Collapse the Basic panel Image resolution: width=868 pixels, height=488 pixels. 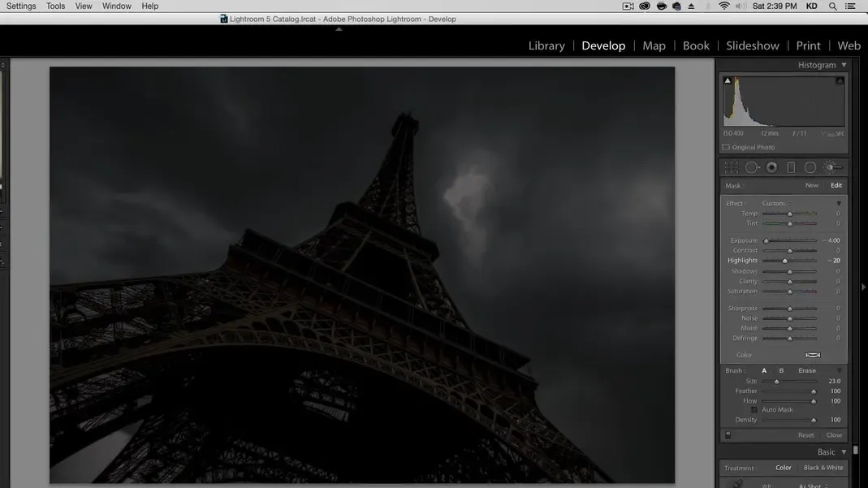[844, 452]
